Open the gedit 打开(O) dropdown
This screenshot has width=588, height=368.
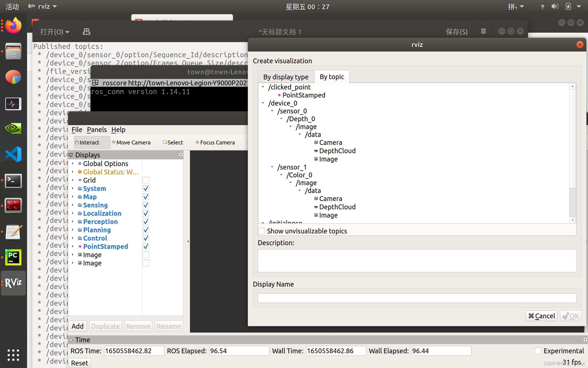(55, 32)
